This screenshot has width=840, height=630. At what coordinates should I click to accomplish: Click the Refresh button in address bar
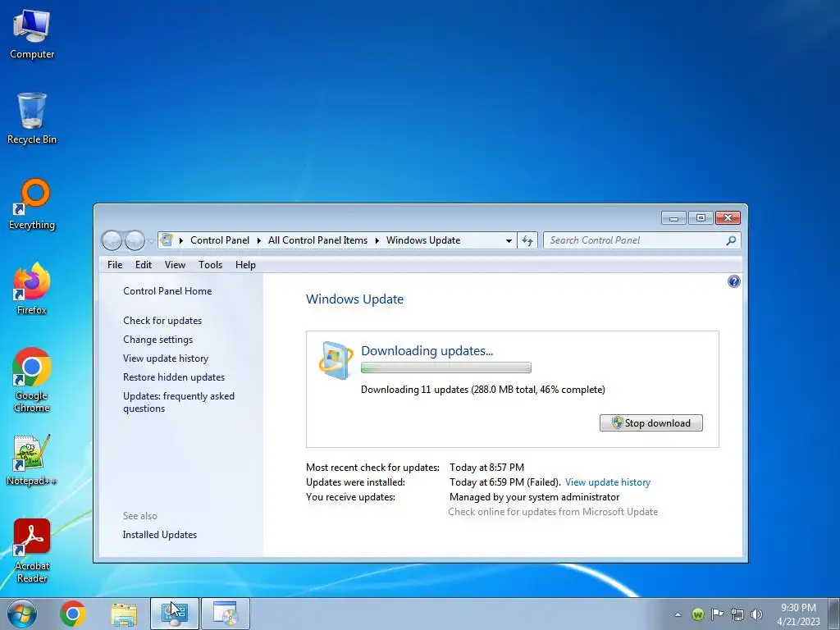pos(527,240)
